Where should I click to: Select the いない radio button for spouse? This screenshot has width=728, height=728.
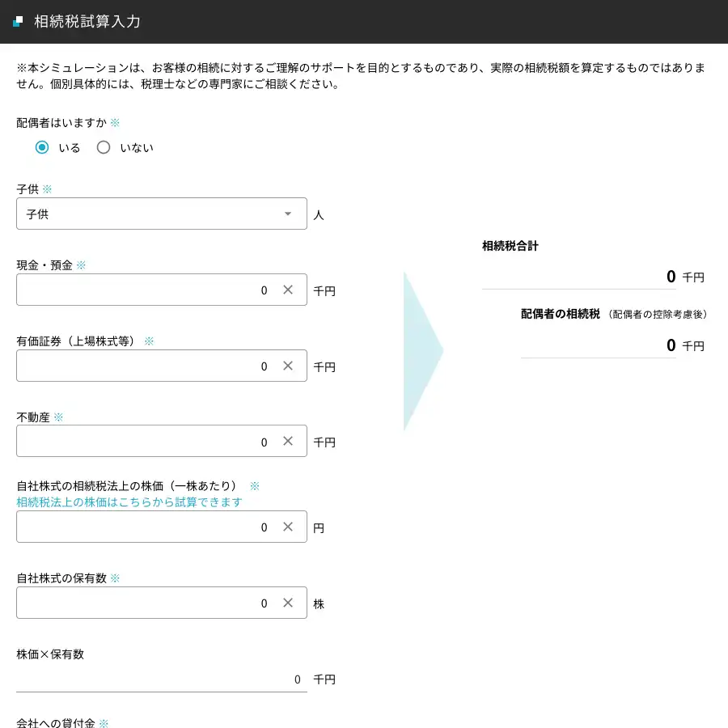click(104, 147)
